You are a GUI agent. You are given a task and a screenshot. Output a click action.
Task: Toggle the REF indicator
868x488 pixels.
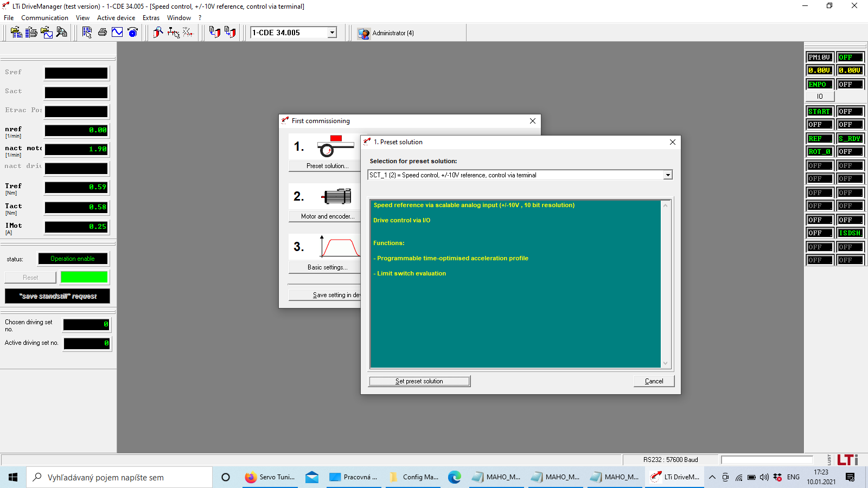819,138
